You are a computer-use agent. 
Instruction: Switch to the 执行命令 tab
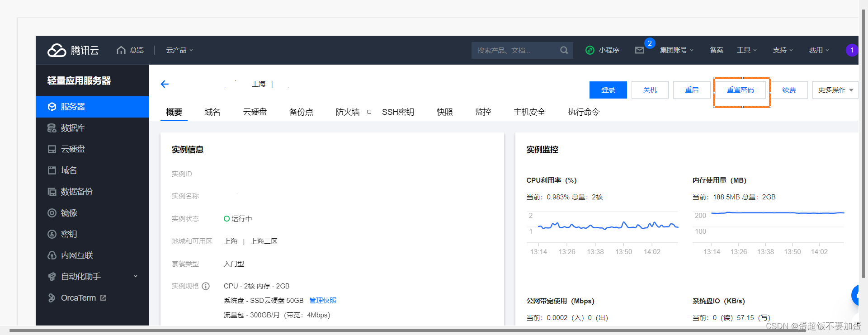pyautogui.click(x=584, y=112)
